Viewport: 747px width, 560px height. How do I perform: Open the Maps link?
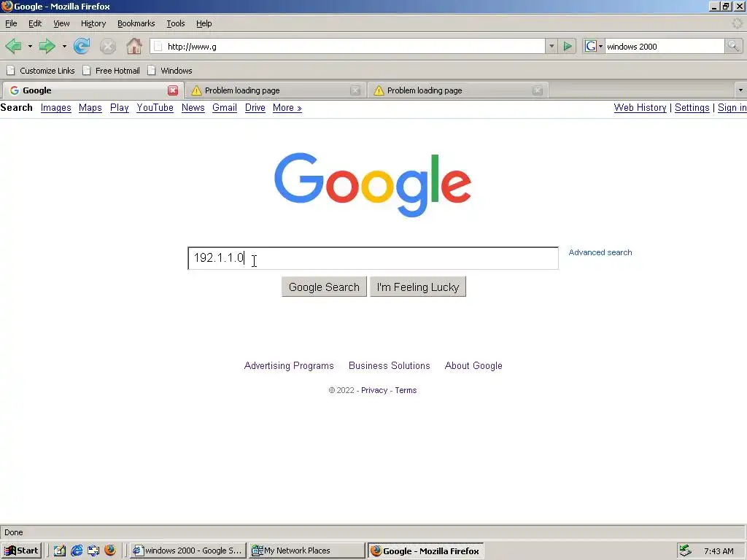90,108
